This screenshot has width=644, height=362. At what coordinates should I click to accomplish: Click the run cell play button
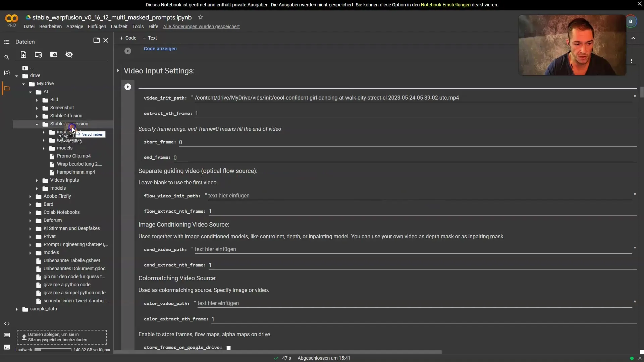pos(128,87)
